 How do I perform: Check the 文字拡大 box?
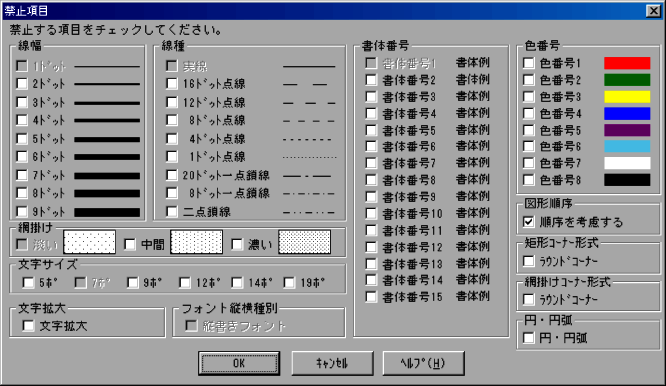coord(28,326)
